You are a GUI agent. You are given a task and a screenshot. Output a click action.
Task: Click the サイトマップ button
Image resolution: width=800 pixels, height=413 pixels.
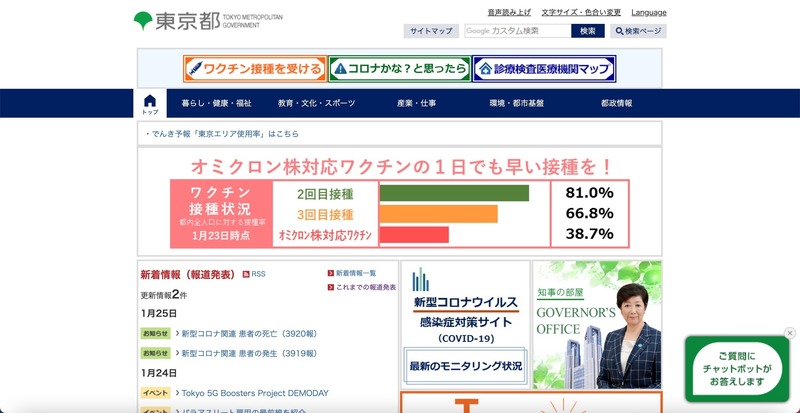pos(432,31)
